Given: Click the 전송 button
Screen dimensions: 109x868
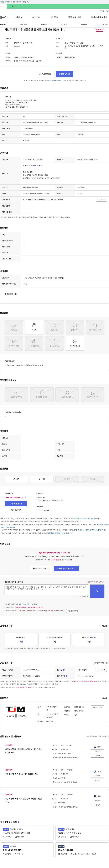Looking at the screenshot, I should [97, 591].
